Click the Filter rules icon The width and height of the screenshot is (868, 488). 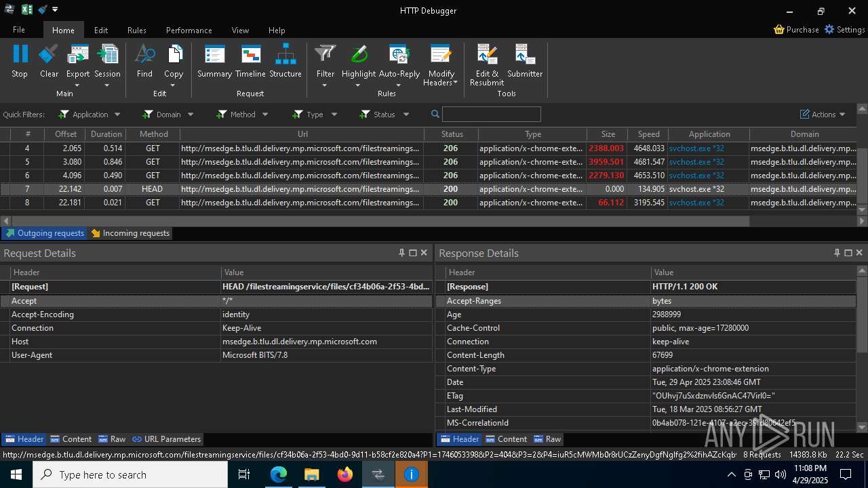325,54
